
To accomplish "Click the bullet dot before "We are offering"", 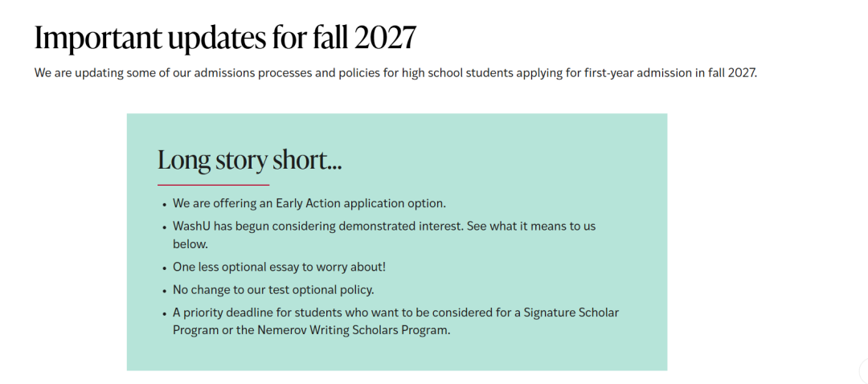I will [165, 205].
